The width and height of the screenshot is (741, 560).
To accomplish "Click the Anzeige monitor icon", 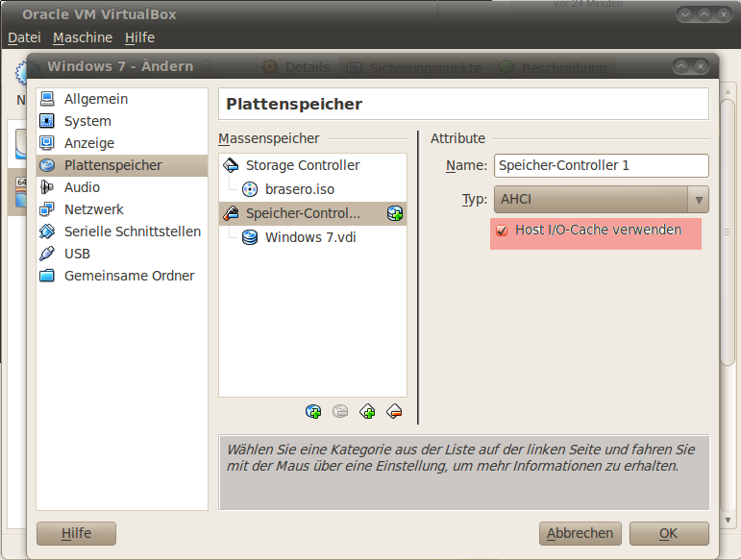I will [47, 143].
